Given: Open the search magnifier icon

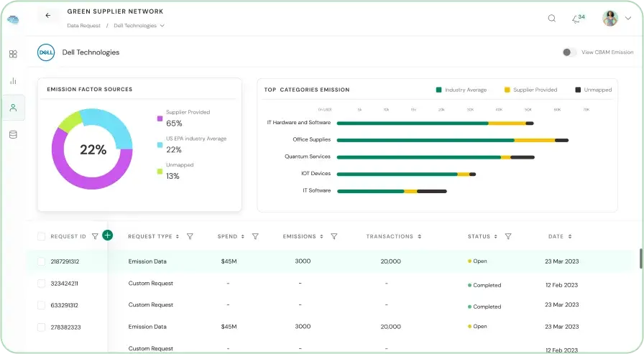Looking at the screenshot, I should (551, 18).
